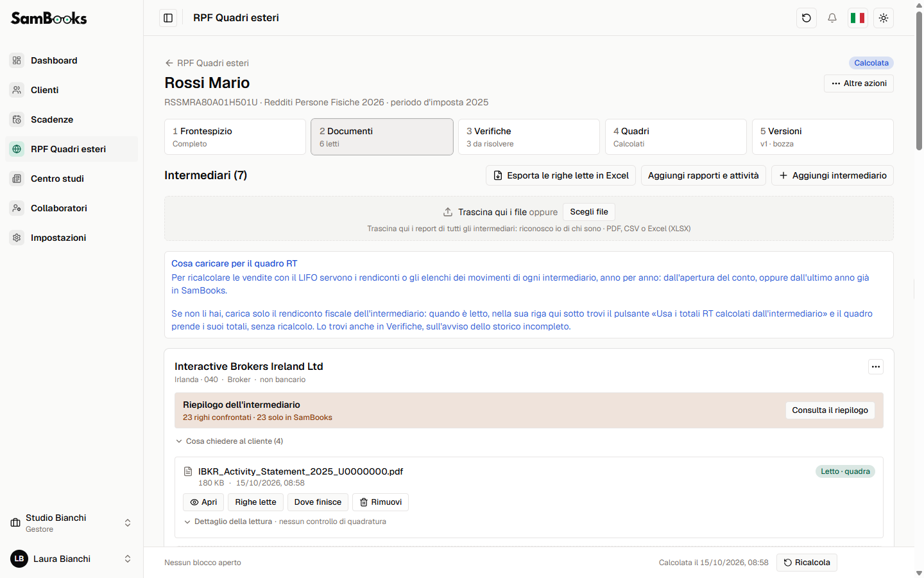Open the Interactive Brokers card options menu
Image resolution: width=924 pixels, height=578 pixels.
[x=876, y=367]
